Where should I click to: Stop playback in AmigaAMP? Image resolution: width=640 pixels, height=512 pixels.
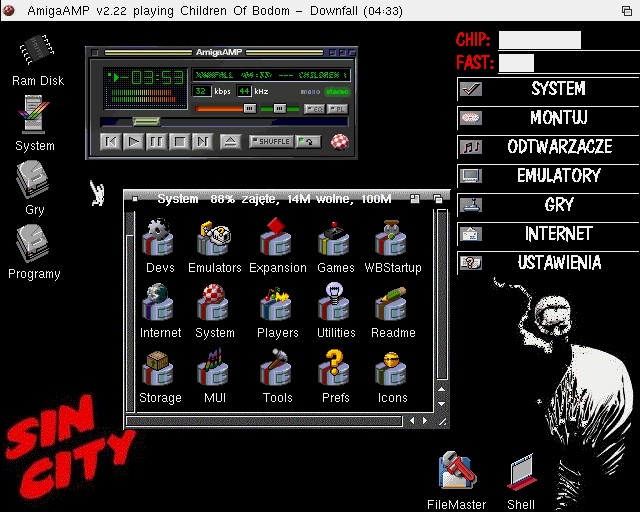point(180,142)
